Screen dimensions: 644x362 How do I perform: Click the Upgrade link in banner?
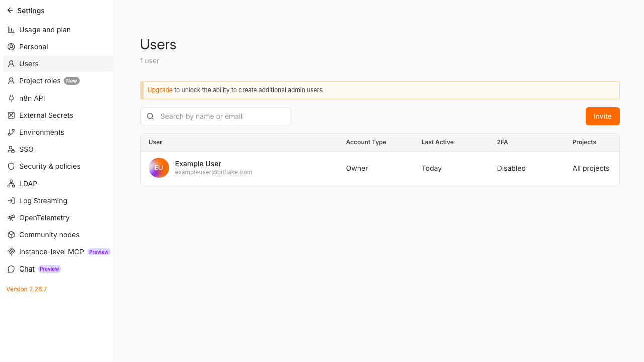click(x=160, y=90)
